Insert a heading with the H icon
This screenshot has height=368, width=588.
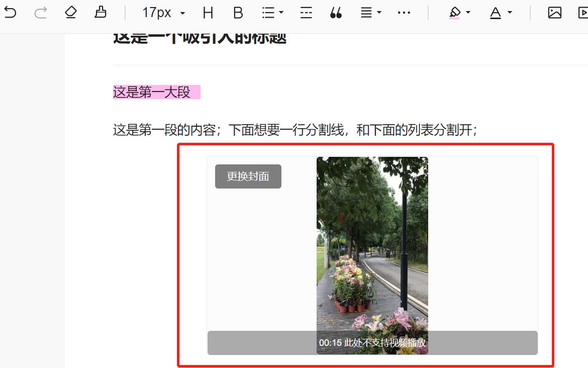208,13
